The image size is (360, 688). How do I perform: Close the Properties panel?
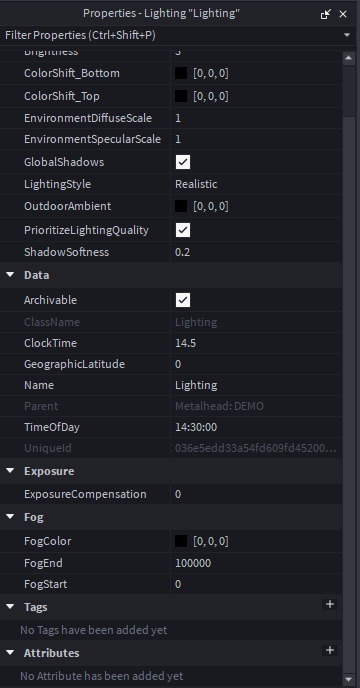coord(343,14)
